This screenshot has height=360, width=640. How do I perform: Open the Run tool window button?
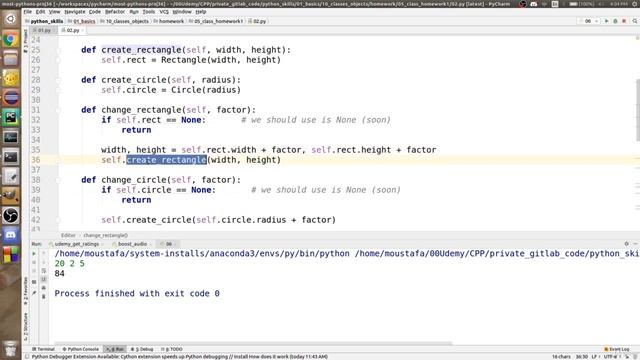click(x=115, y=349)
